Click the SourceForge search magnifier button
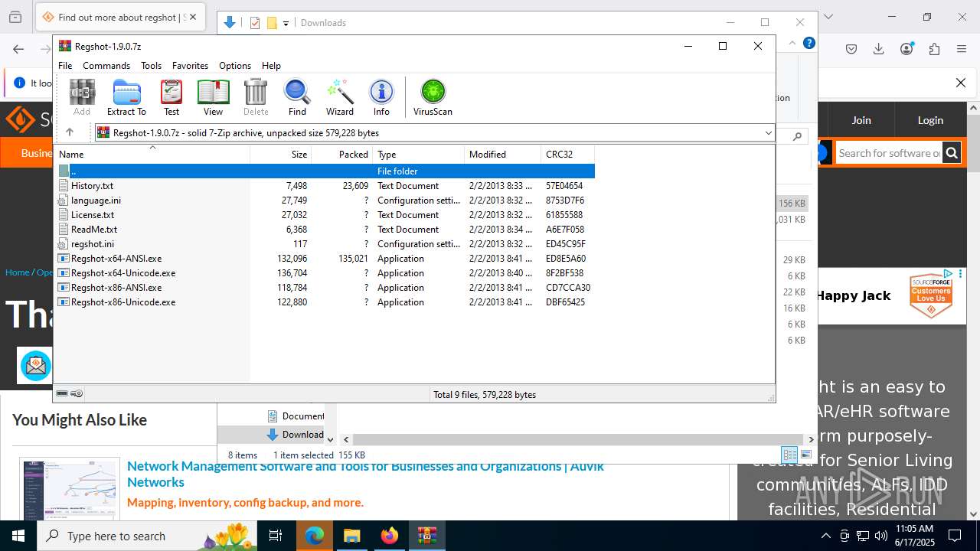Viewport: 980px width, 551px height. 952,153
